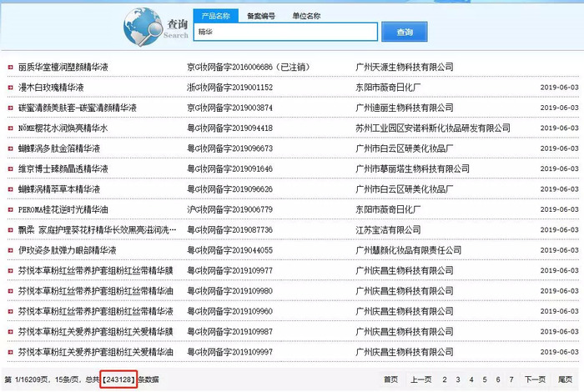Click red bullet icon beside NŌME樱花水润焕亮精华水
This screenshot has width=584, height=392.
[10, 128]
